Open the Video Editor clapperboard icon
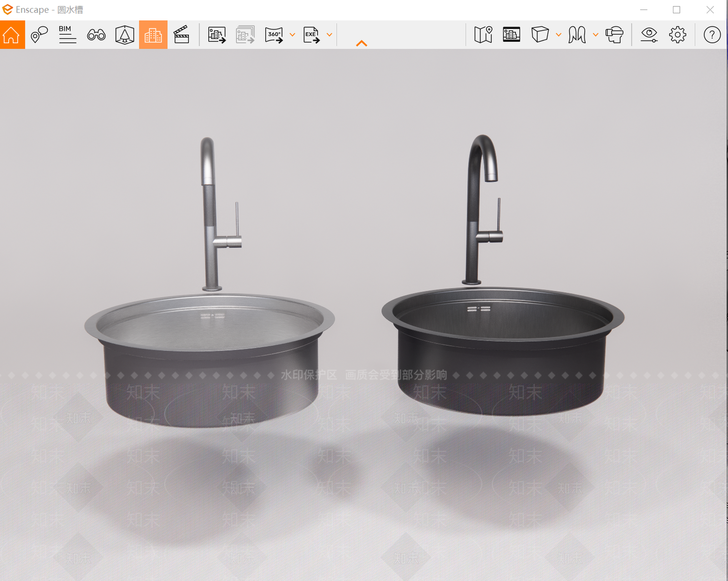This screenshot has height=581, width=728. 182,35
